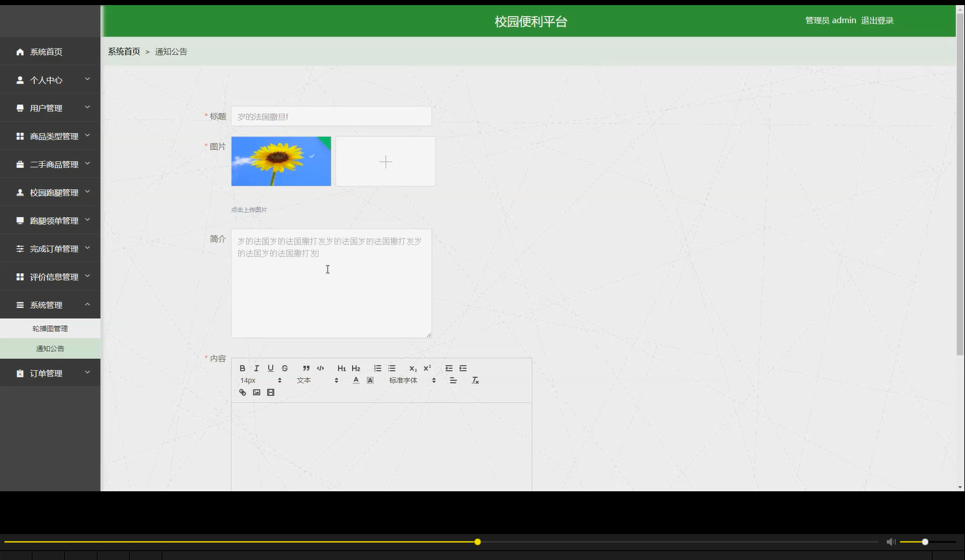Increase indent in editor

[x=463, y=368]
